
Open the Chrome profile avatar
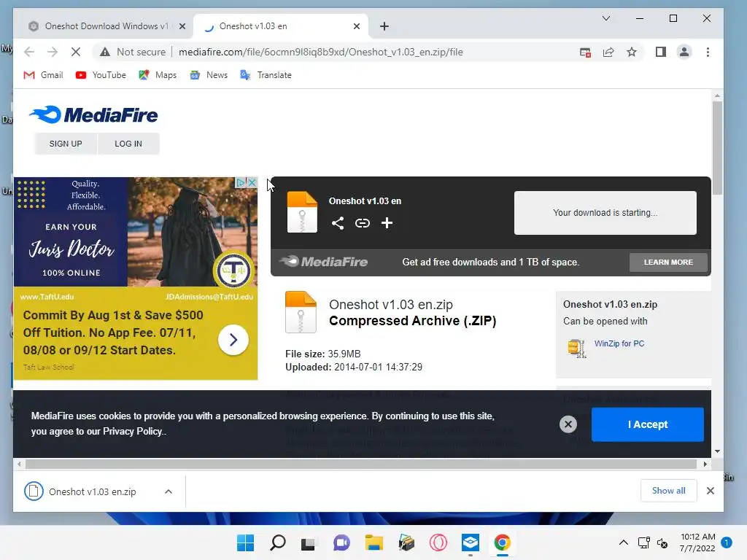(684, 52)
